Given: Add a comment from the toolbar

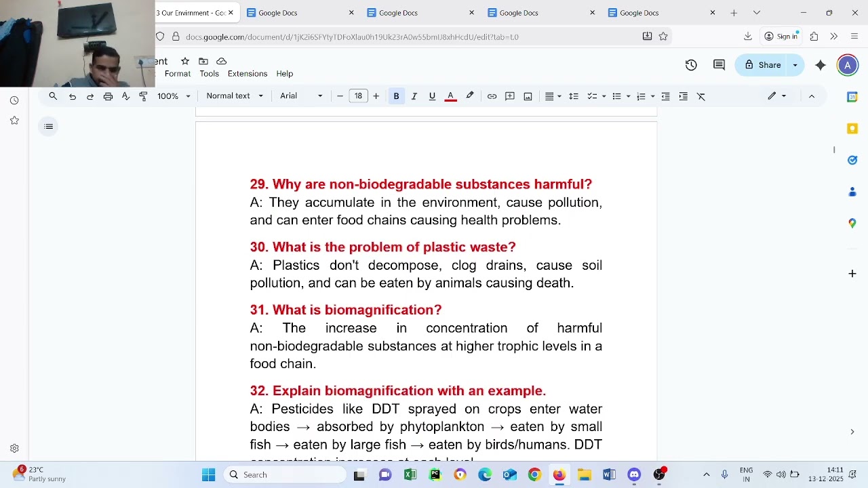Looking at the screenshot, I should (x=510, y=96).
